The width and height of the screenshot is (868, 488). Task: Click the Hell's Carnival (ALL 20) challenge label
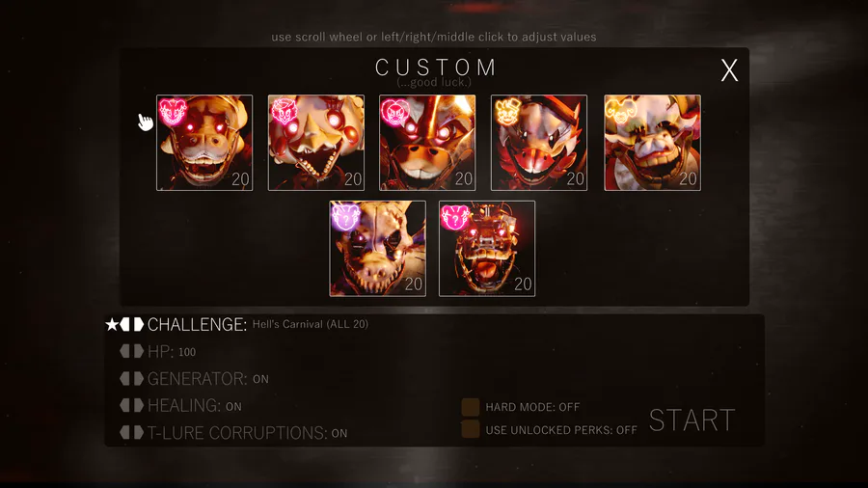click(310, 324)
